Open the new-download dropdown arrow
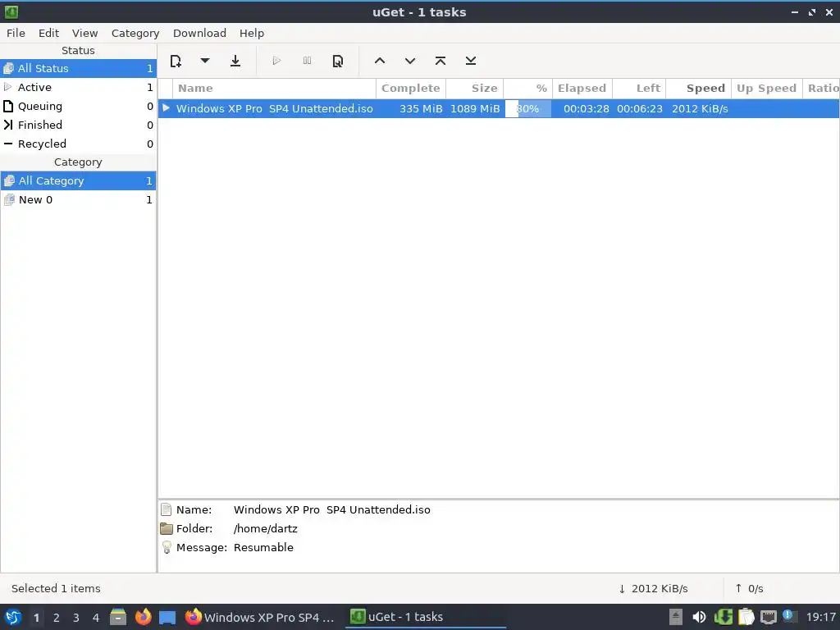This screenshot has height=630, width=840. click(204, 61)
